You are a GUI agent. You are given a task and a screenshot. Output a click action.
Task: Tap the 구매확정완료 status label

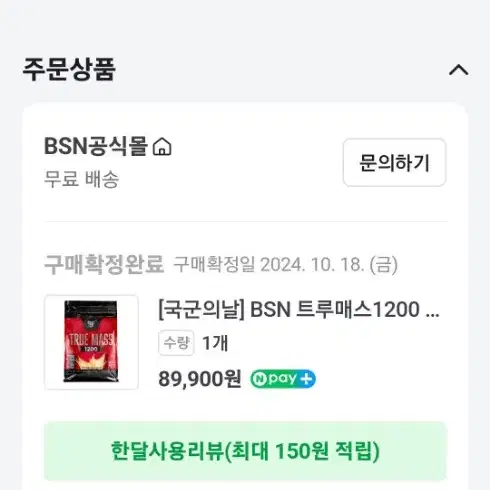pyautogui.click(x=104, y=265)
